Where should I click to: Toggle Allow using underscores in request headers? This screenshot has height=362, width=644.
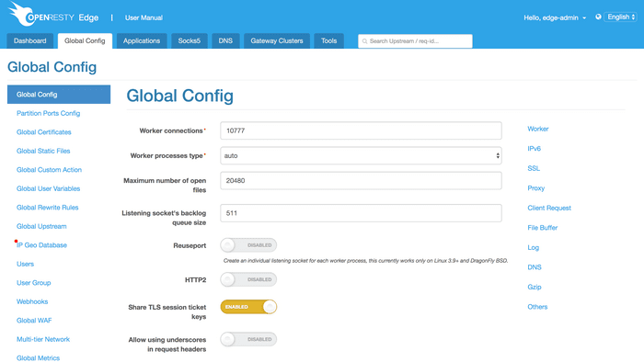pos(248,339)
